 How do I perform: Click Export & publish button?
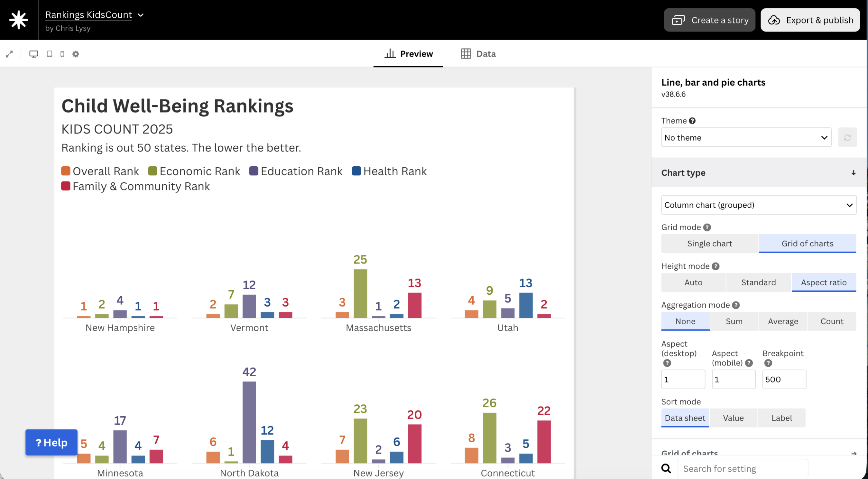(x=810, y=20)
